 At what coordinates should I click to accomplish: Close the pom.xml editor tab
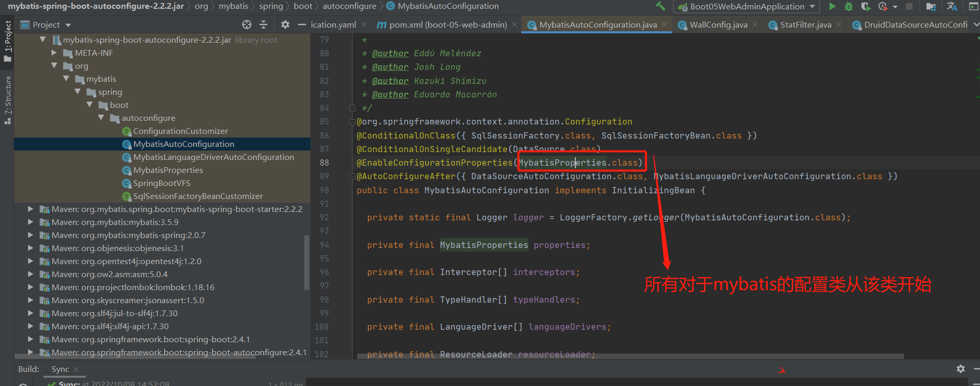[514, 24]
